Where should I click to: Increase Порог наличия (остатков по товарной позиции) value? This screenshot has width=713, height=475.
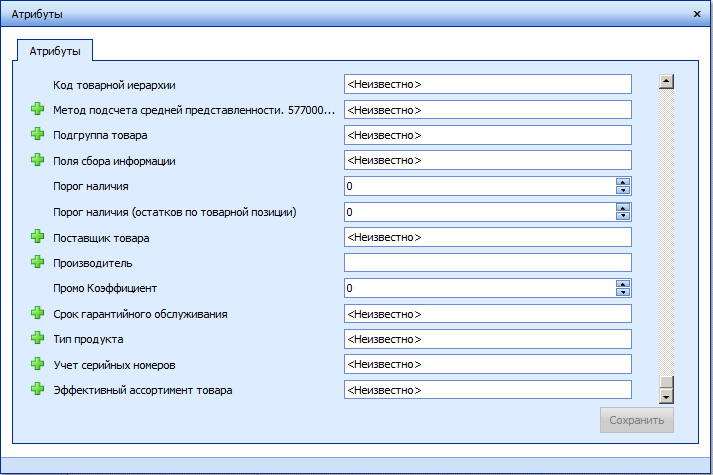pyautogui.click(x=623, y=208)
